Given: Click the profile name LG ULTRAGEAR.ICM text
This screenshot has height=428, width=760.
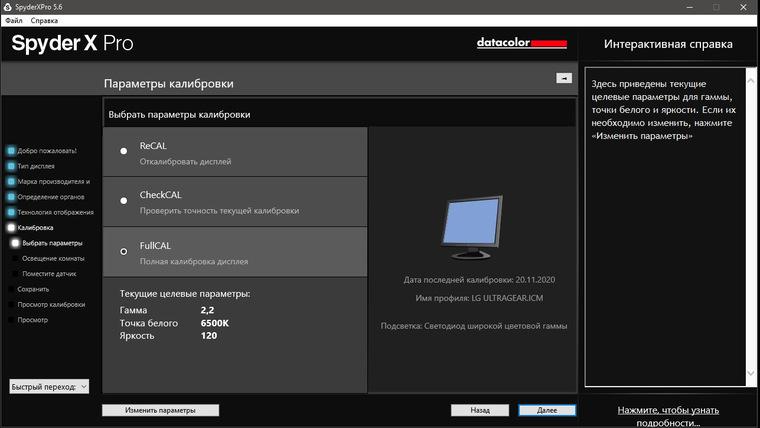Looking at the screenshot, I should pyautogui.click(x=507, y=298).
